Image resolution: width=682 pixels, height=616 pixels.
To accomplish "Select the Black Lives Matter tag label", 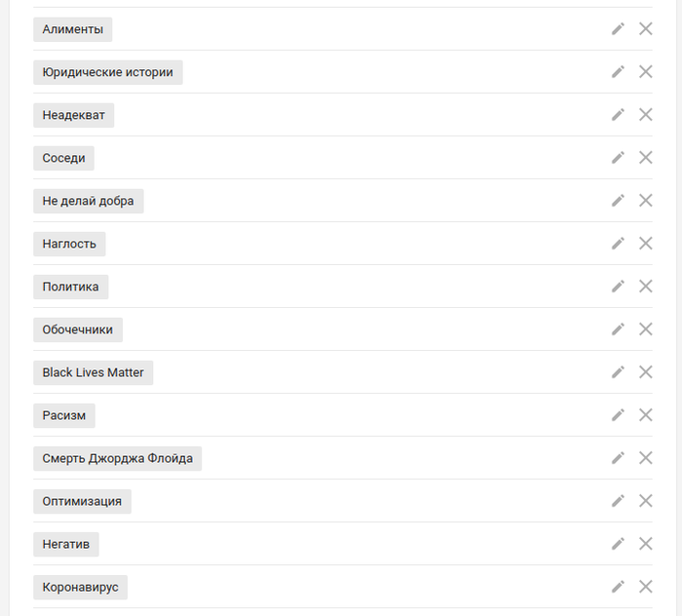I will [93, 372].
